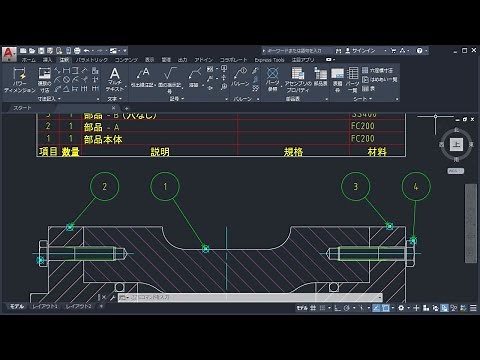Select the Power Dimension tool
Viewport: 480px width, 360px height.
pyautogui.click(x=19, y=80)
